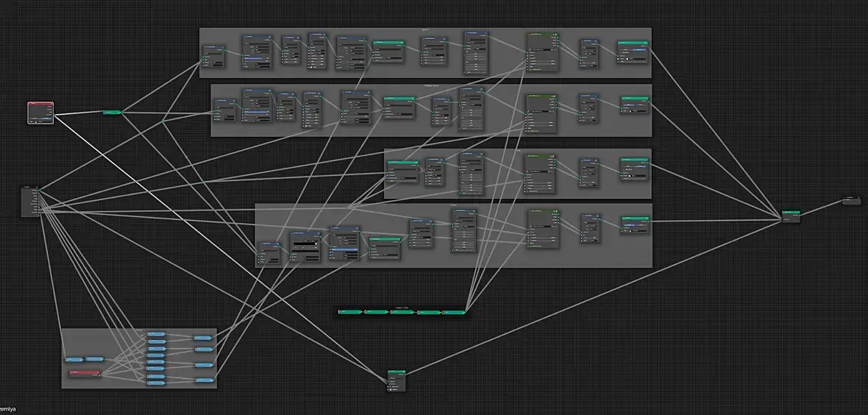This screenshot has height=415, width=868.
Task: Click the blue slider in second frame's second node
Action: (x=257, y=112)
